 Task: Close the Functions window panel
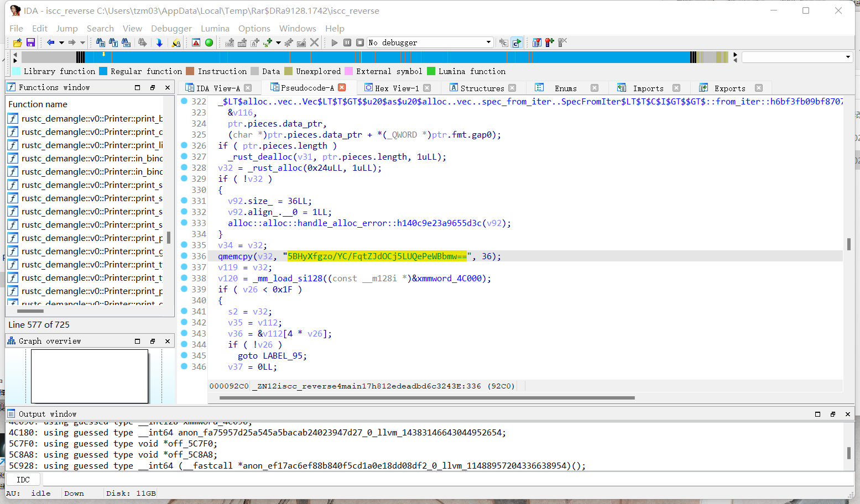(168, 87)
